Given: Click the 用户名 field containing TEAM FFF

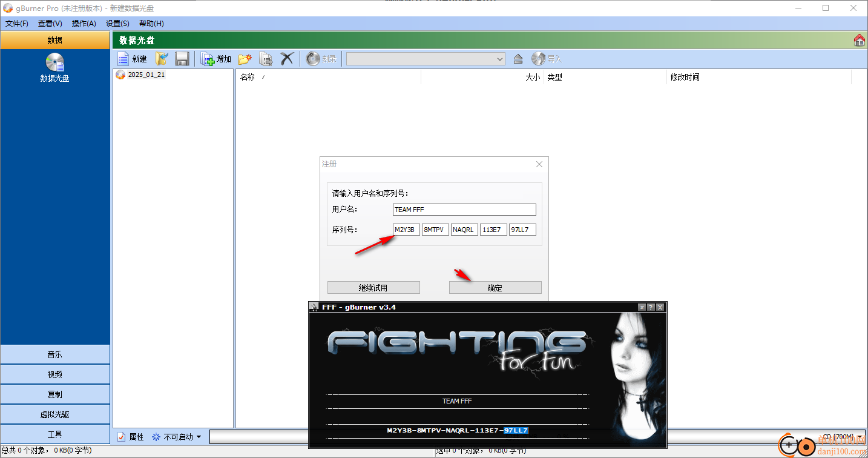Looking at the screenshot, I should 464,210.
